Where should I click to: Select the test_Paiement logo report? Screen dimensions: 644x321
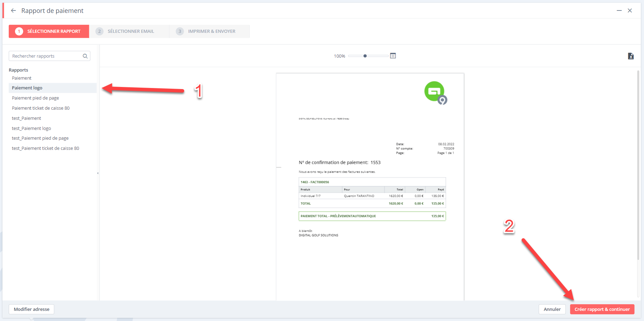(53, 128)
